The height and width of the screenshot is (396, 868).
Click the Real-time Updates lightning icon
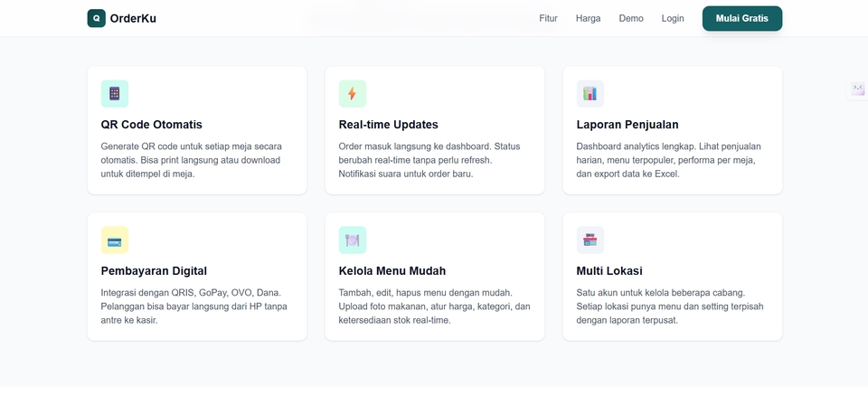point(352,94)
